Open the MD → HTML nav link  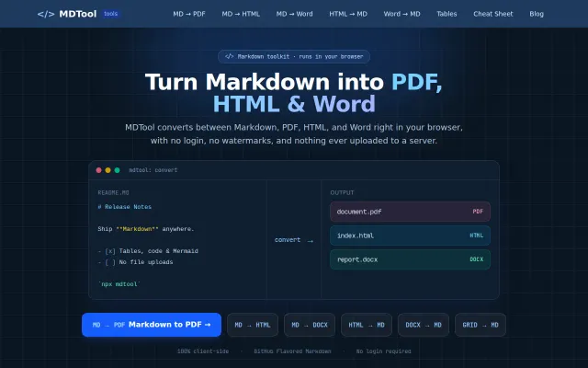(241, 14)
